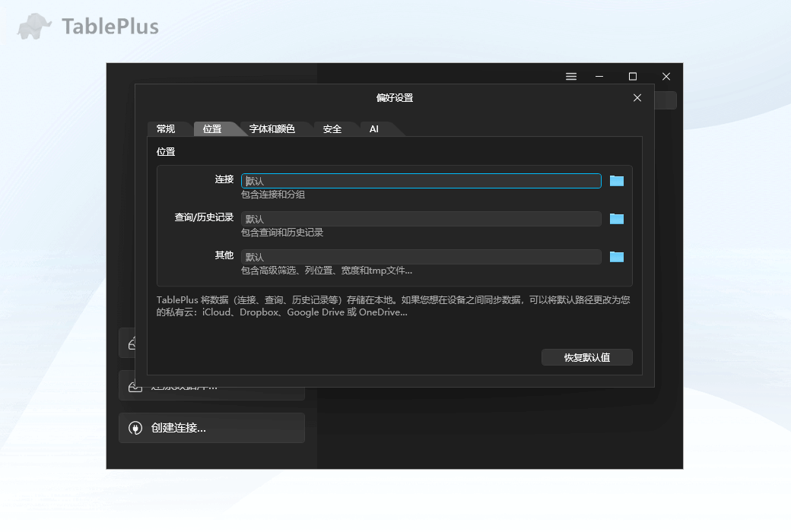Click the 恢复默认值 button

(x=587, y=357)
